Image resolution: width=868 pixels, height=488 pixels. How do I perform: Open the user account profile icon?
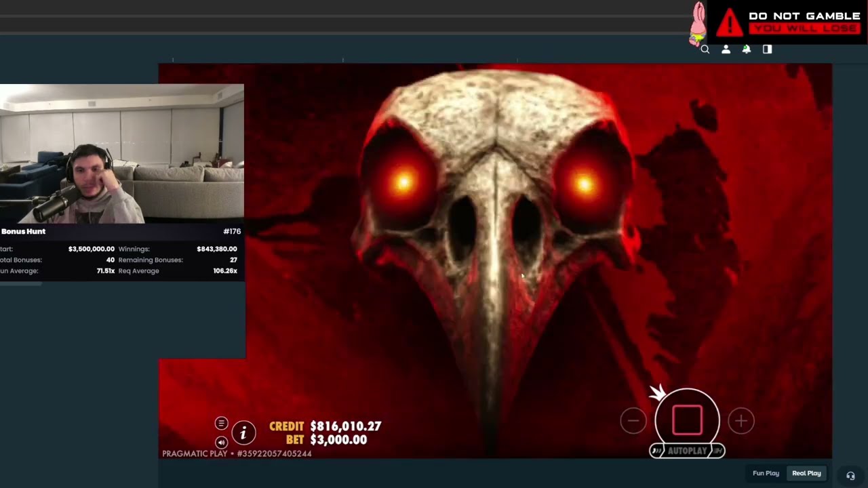(726, 49)
